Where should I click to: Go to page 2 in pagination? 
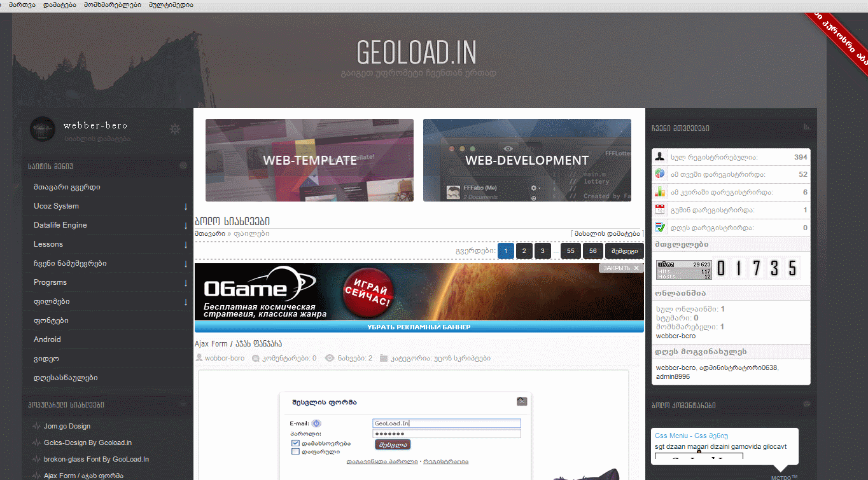click(524, 250)
